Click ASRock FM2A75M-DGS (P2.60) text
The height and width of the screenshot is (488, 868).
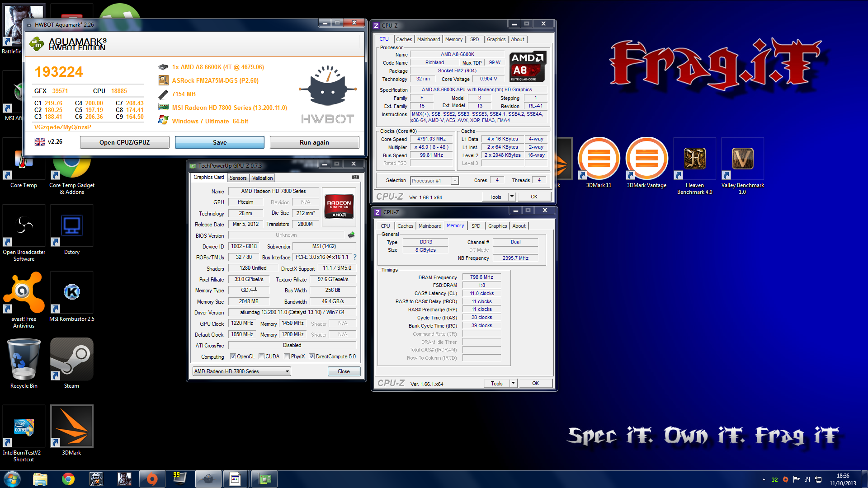tap(215, 80)
